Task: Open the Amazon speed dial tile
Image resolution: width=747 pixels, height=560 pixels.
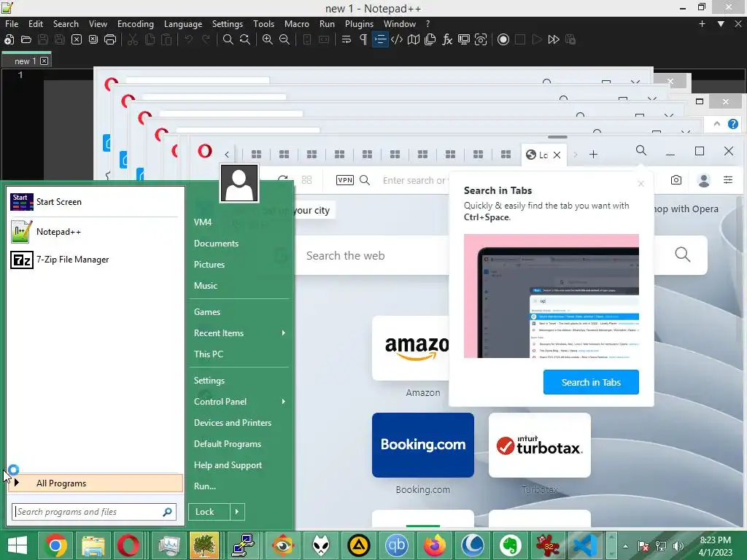Action: (x=411, y=348)
